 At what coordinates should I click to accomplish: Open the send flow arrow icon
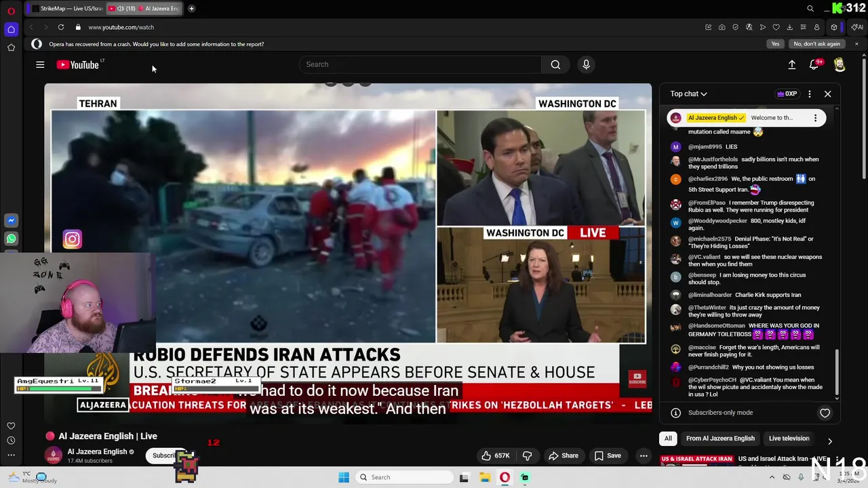(x=762, y=27)
